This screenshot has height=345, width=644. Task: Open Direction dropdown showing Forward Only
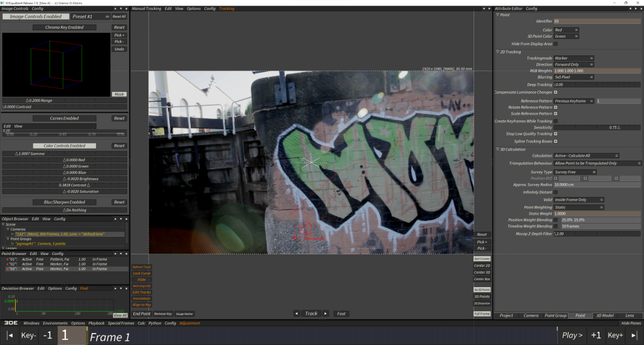tap(574, 65)
